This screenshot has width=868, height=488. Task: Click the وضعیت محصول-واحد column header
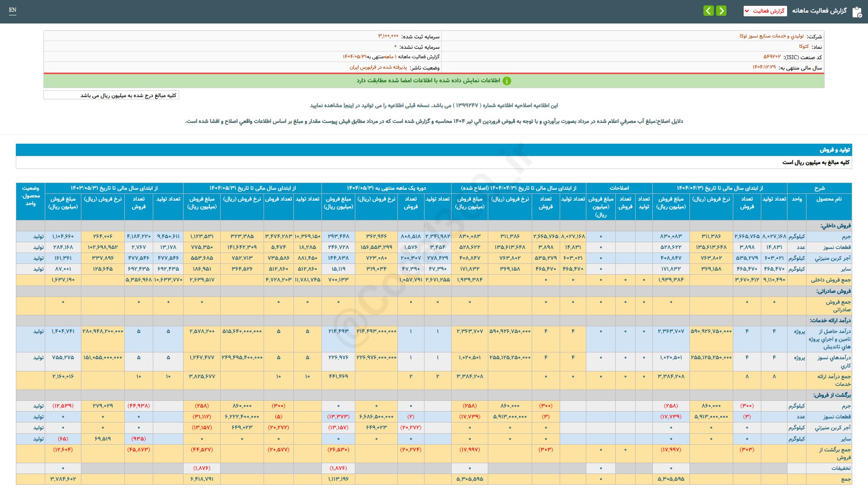tap(30, 196)
